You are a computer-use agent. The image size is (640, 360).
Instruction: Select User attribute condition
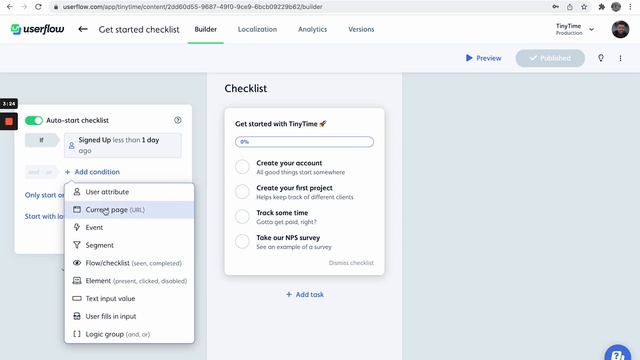point(129,192)
